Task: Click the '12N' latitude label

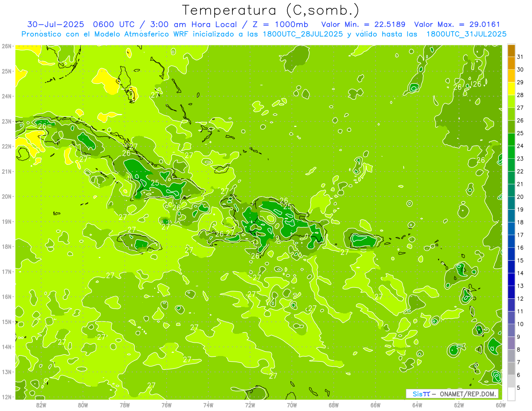Action: pyautogui.click(x=7, y=397)
